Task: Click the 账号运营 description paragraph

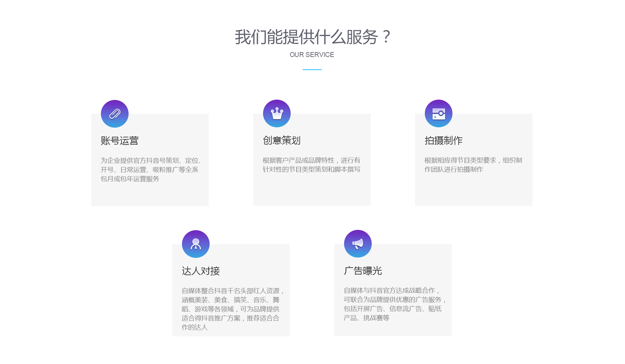Action: point(151,169)
